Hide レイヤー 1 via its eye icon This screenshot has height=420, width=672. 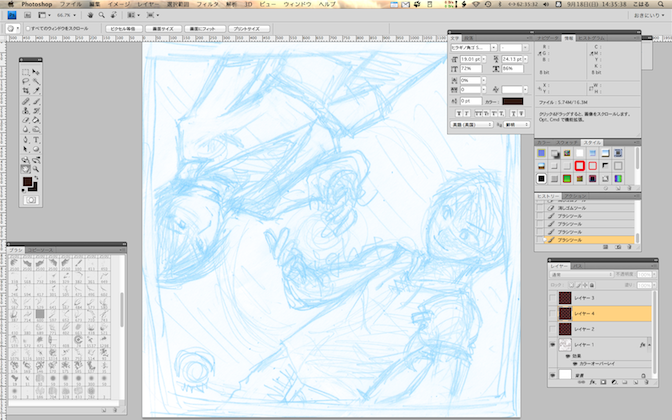click(x=553, y=345)
